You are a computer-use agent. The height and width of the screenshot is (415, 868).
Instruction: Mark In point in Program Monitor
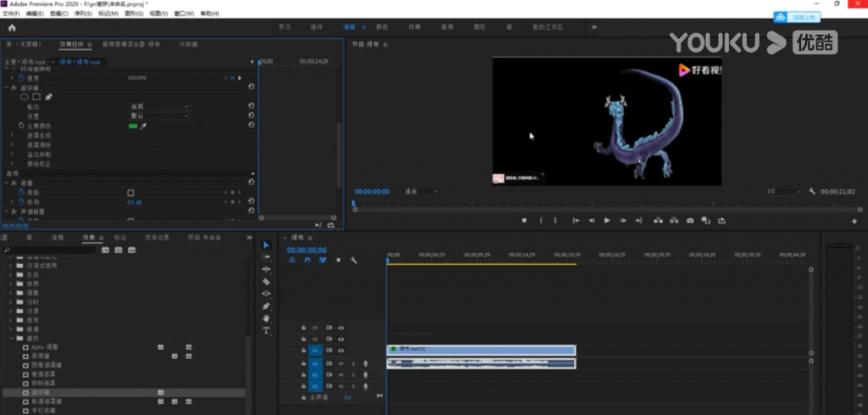tap(541, 221)
